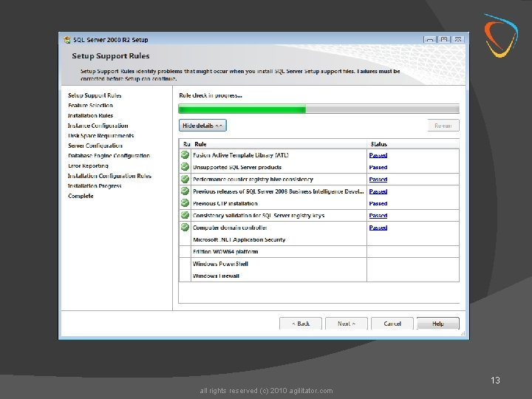Click green check icon for Performance counter registry hive
The width and height of the screenshot is (532, 399).
[x=185, y=179]
